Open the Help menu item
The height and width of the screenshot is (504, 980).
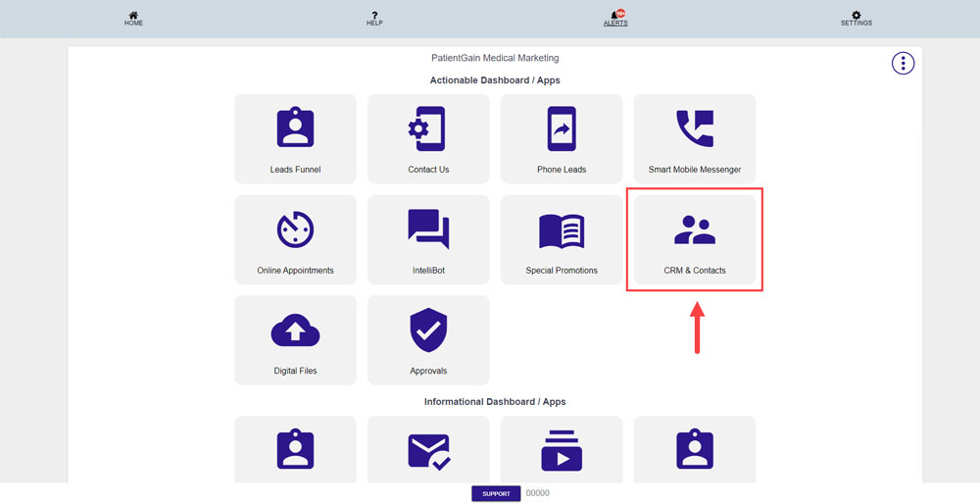[x=374, y=19]
